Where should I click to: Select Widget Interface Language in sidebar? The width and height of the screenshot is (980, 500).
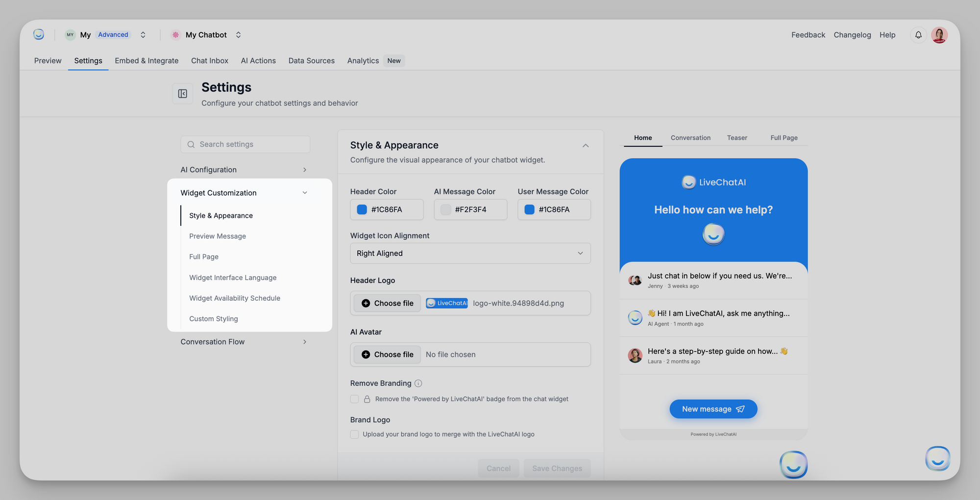(233, 278)
